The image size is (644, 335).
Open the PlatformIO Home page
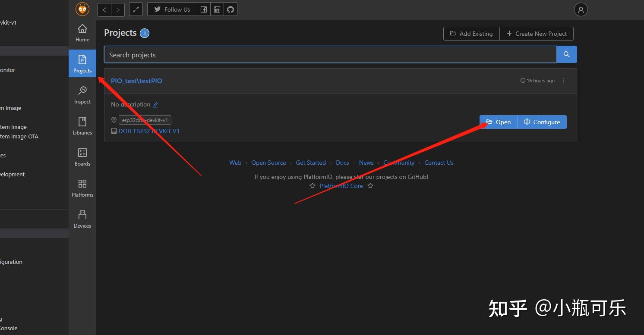coord(82,31)
